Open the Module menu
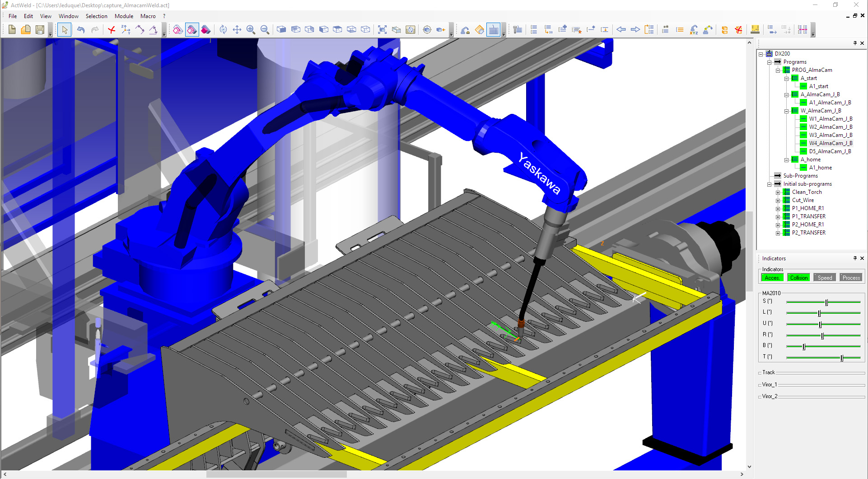Viewport: 868px width, 479px height. [124, 16]
